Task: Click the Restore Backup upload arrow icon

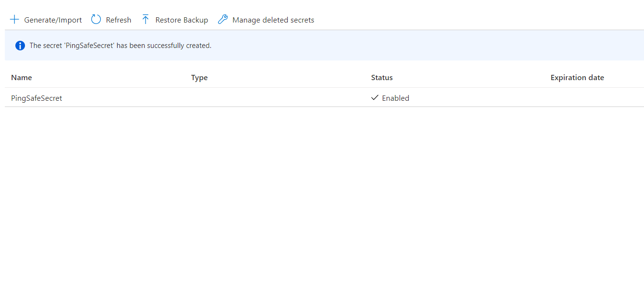Action: 146,20
